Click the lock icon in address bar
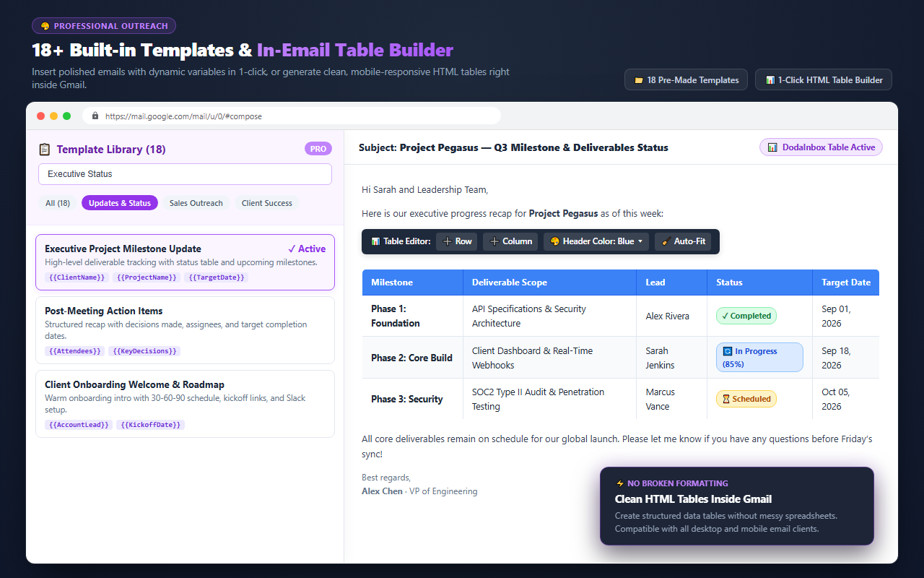Screen dimensions: 924x578 [x=95, y=116]
